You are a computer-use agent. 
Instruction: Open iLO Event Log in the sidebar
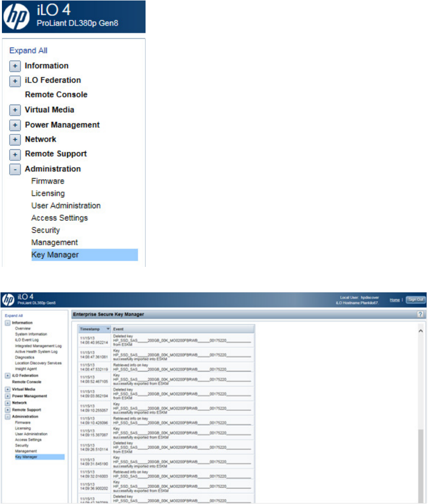(27, 340)
